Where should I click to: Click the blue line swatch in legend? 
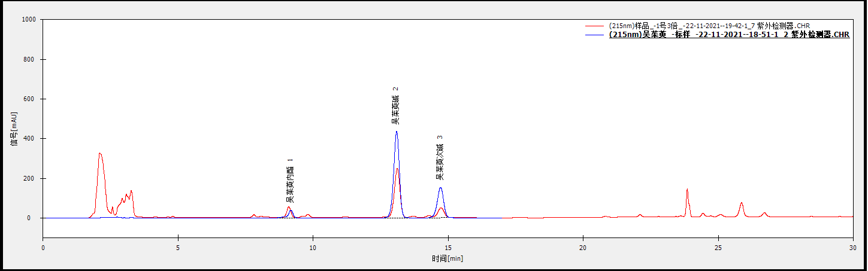pos(595,35)
